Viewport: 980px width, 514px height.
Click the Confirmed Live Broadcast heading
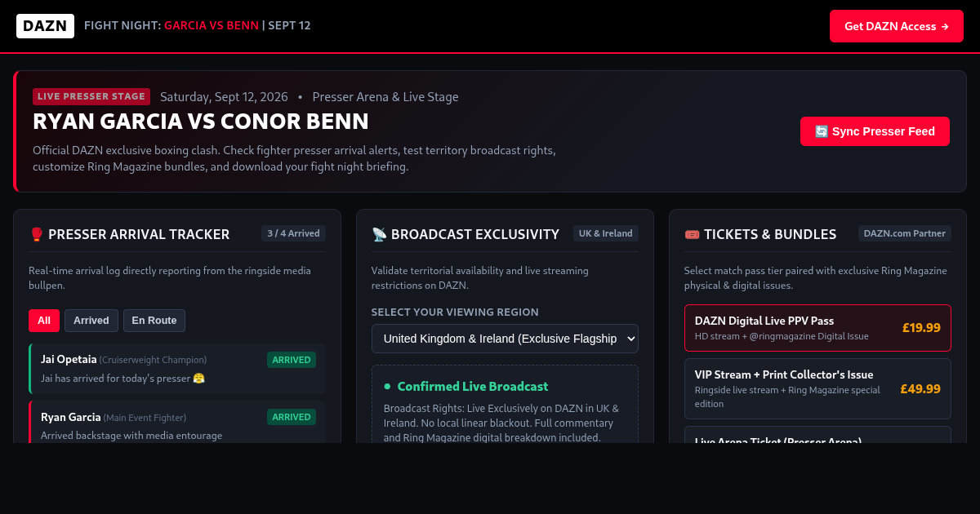click(x=473, y=387)
